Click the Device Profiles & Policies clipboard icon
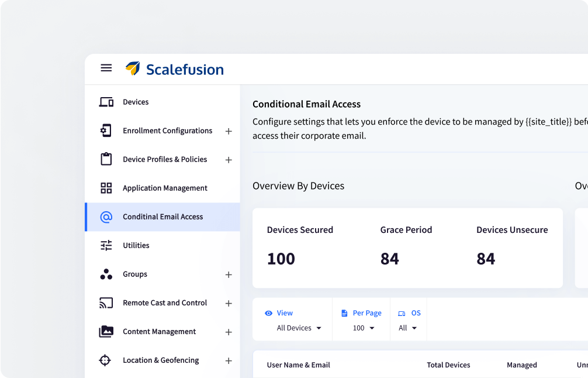Viewport: 588px width, 378px height. 106,159
